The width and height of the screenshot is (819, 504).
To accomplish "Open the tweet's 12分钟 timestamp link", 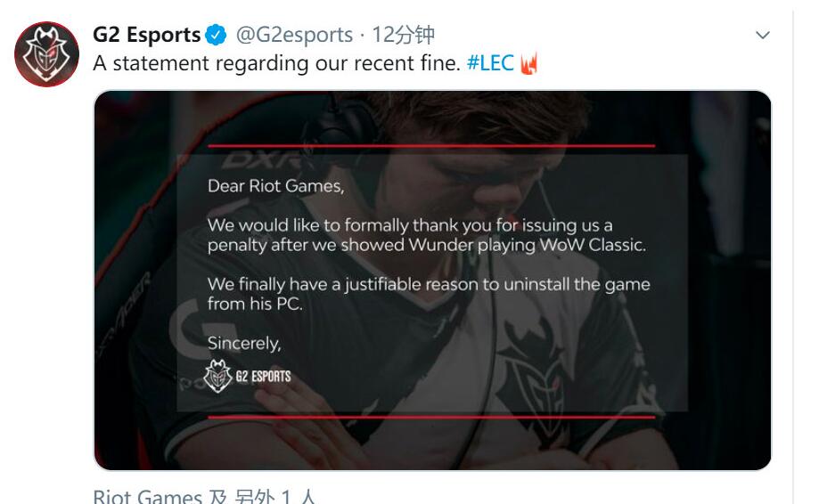I will click(x=404, y=36).
